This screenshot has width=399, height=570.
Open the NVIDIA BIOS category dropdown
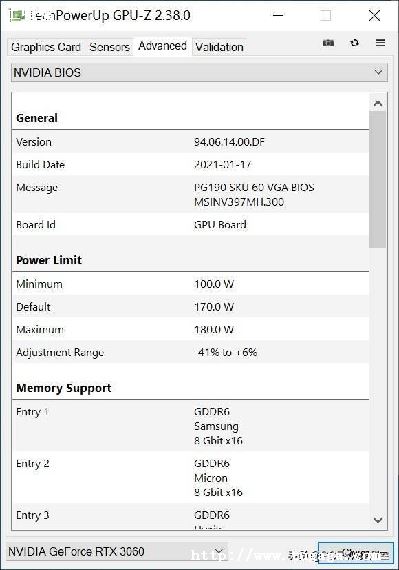[x=199, y=73]
